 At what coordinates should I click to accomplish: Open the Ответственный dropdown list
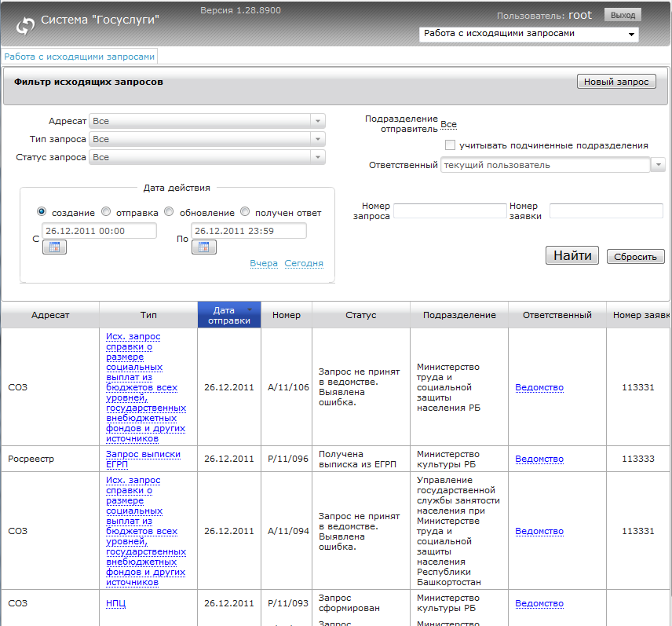click(658, 165)
